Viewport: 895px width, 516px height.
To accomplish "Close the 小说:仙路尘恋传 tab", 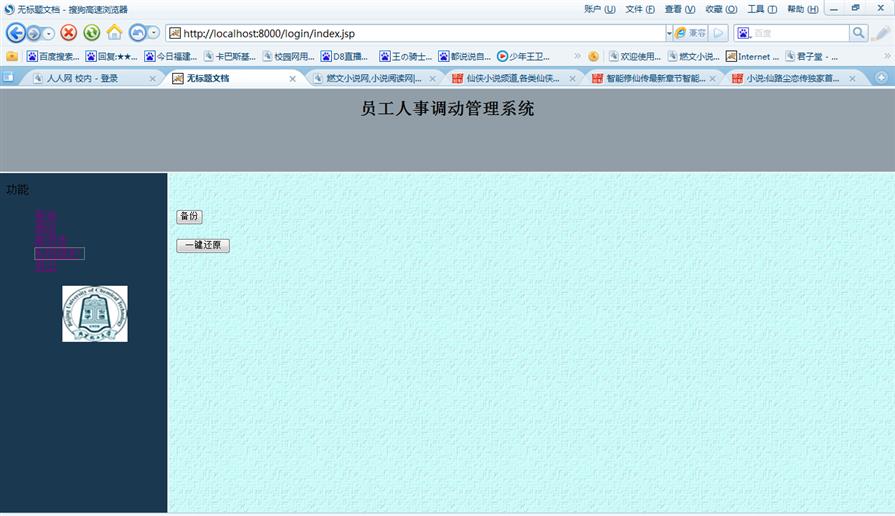I will (x=852, y=79).
